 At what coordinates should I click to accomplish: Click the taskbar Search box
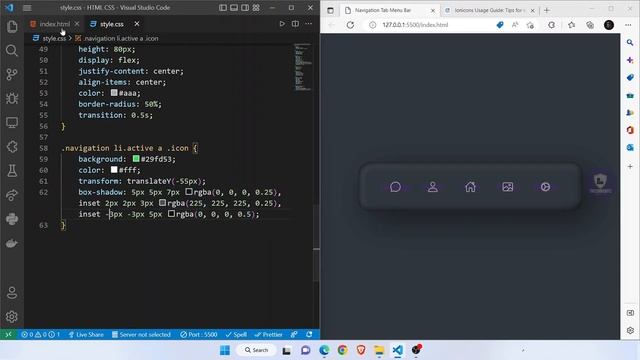point(256,350)
